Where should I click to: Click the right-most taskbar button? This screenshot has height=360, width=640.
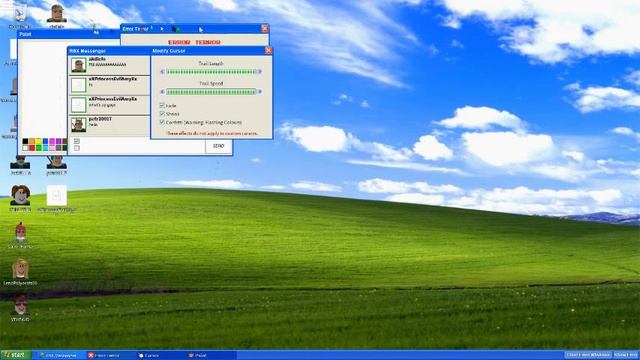(x=626, y=355)
